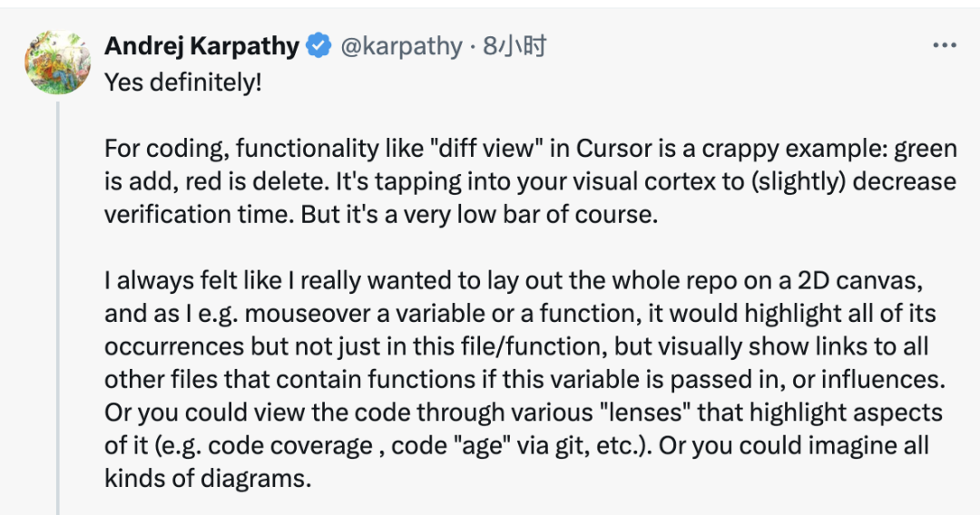Click the blue verified badge icon
This screenshot has height=515, width=980.
point(318,45)
